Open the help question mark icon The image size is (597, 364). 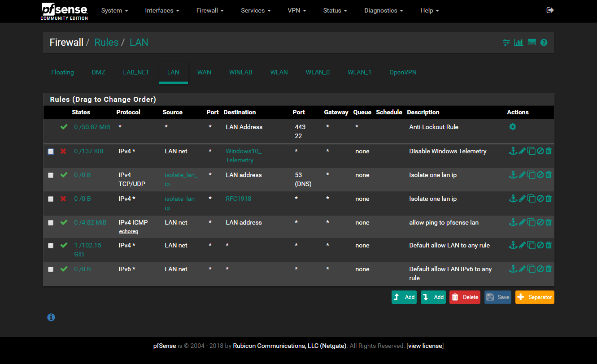[544, 43]
